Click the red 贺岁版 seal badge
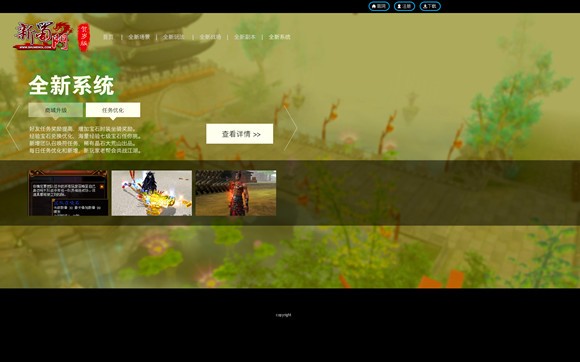This screenshot has height=362, width=580. tap(84, 38)
